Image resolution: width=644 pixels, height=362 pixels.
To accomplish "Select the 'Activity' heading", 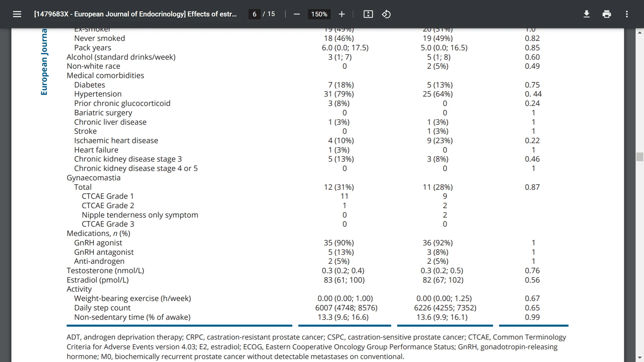I will click(79, 289).
